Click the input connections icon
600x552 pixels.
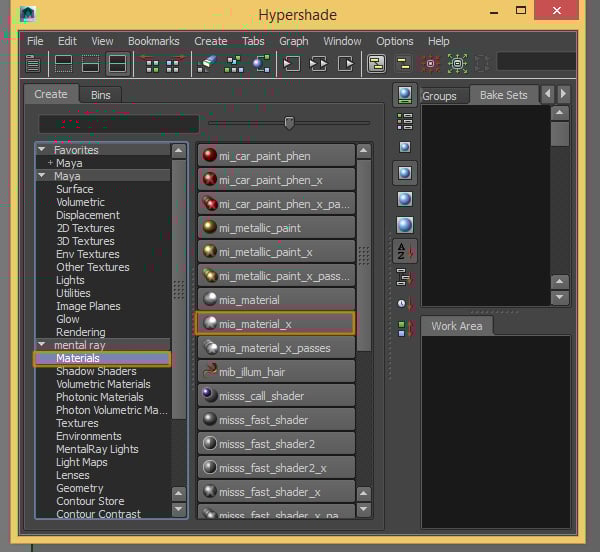tap(291, 64)
